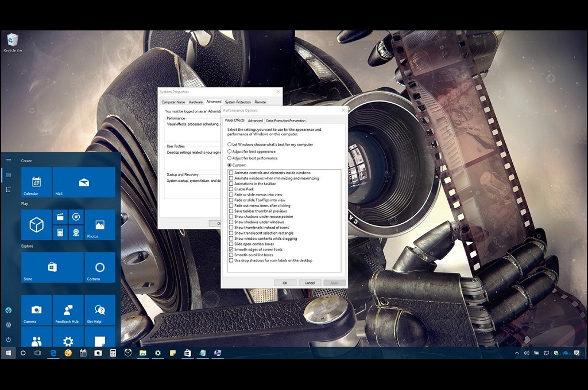The image size is (588, 390).
Task: Click Cancel in Performance Options dialog
Action: point(310,283)
